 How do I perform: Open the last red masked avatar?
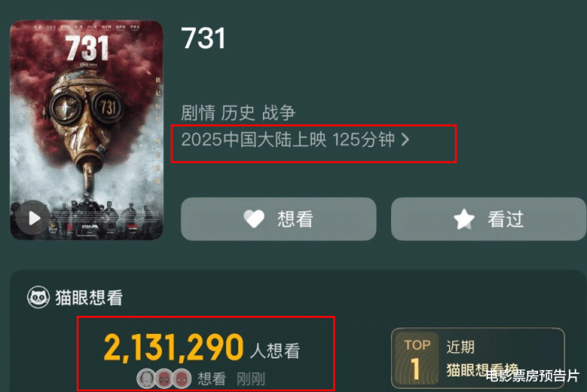point(182,378)
